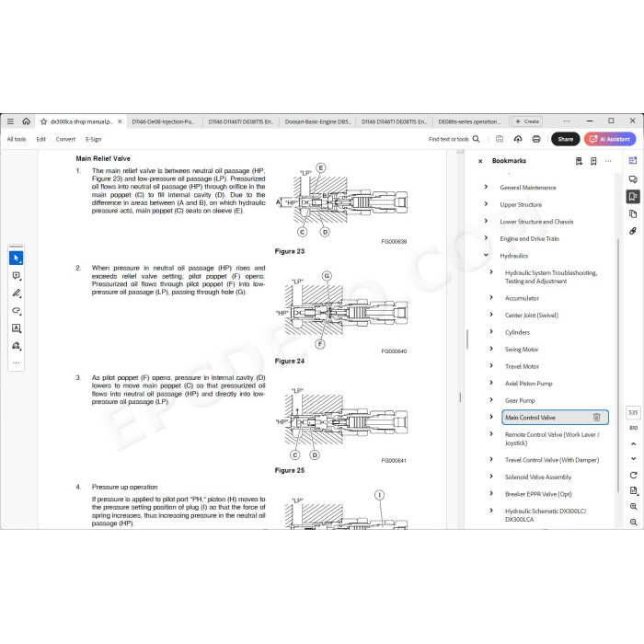Open Travel Control Valve (With Damper) bookmark
This screenshot has height=644, width=644.
[x=552, y=460]
